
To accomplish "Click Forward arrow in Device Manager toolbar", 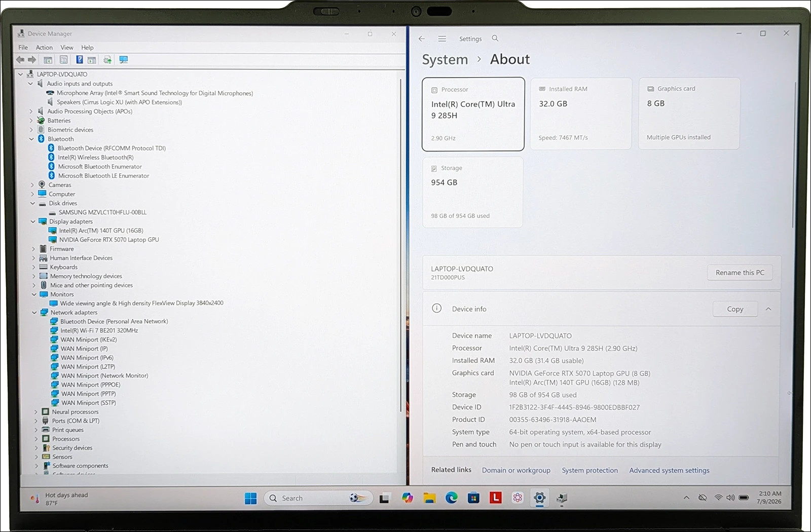I will pyautogui.click(x=32, y=60).
